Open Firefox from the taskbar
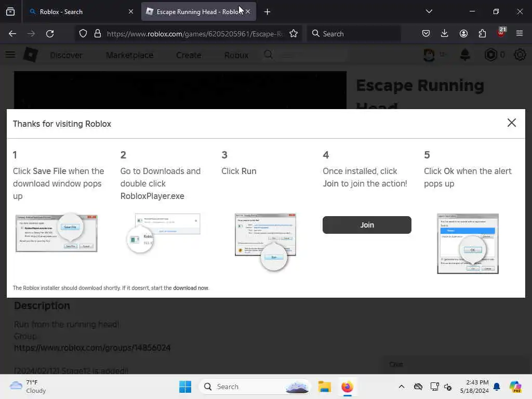This screenshot has width=532, height=399. pyautogui.click(x=347, y=387)
